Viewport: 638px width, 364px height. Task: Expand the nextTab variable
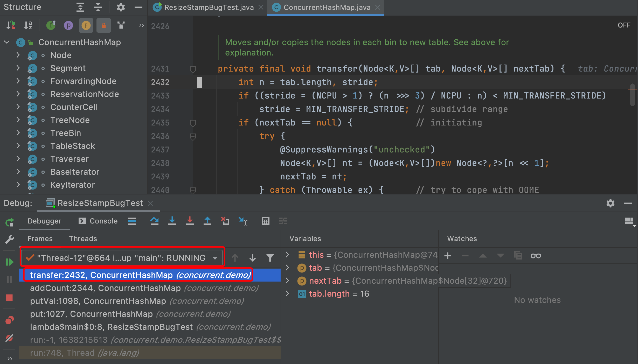pos(288,281)
